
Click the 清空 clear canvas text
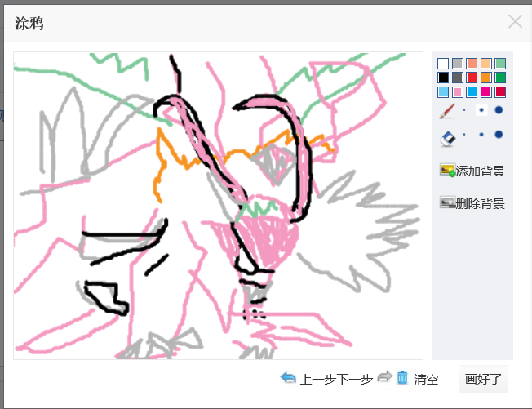(x=426, y=379)
